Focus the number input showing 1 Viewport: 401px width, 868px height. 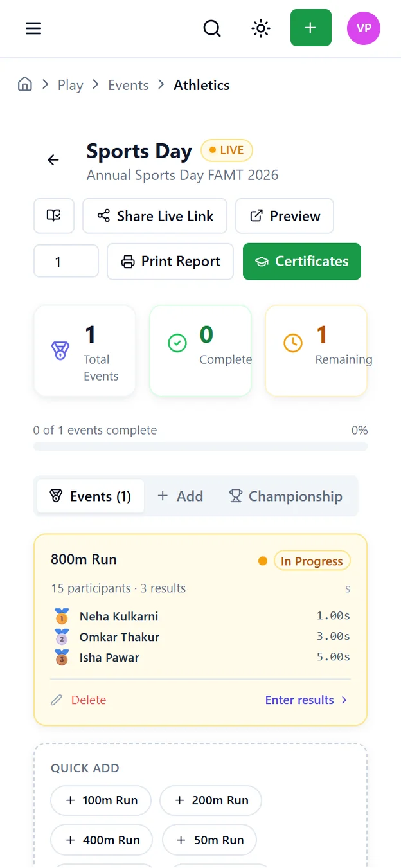pos(66,262)
